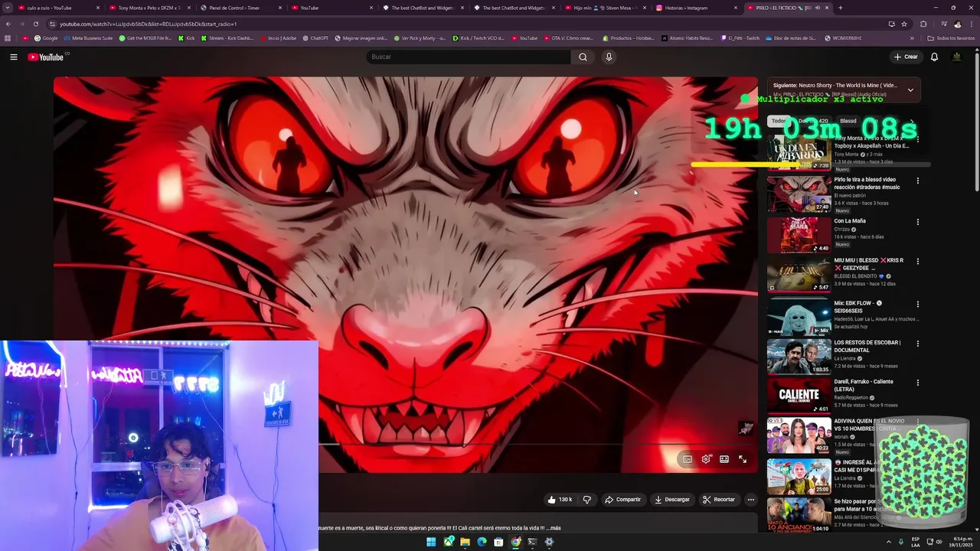The width and height of the screenshot is (980, 551).
Task: Open the Con La Maña video
Action: tap(850, 221)
